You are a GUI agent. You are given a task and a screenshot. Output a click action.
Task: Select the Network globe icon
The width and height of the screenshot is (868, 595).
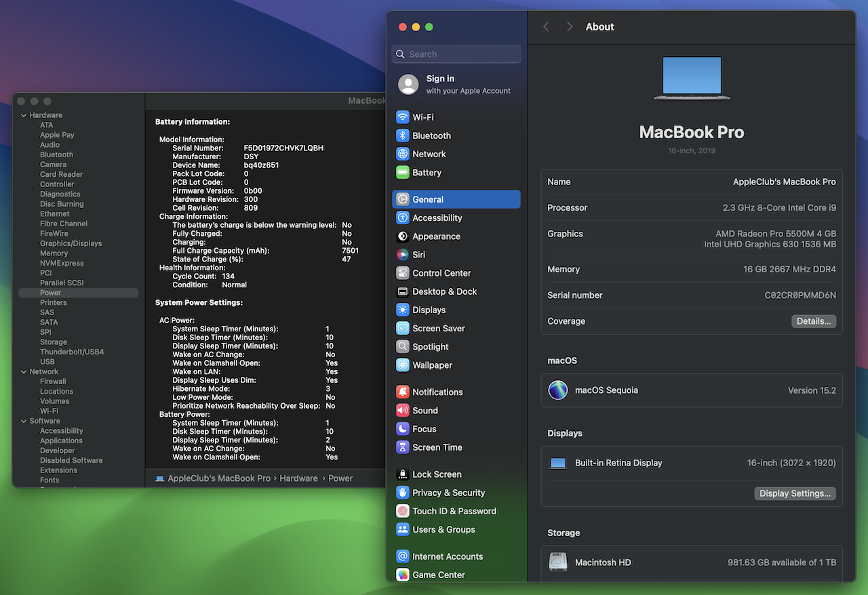click(x=403, y=154)
